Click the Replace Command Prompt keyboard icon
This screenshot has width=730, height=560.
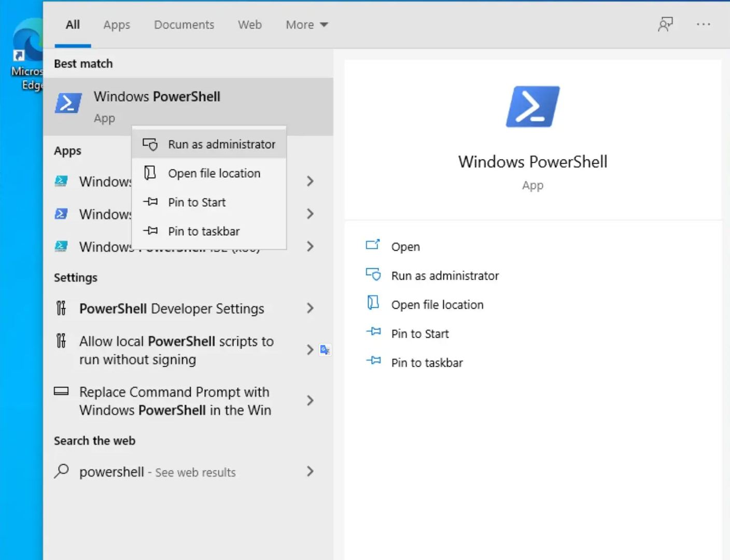click(61, 391)
